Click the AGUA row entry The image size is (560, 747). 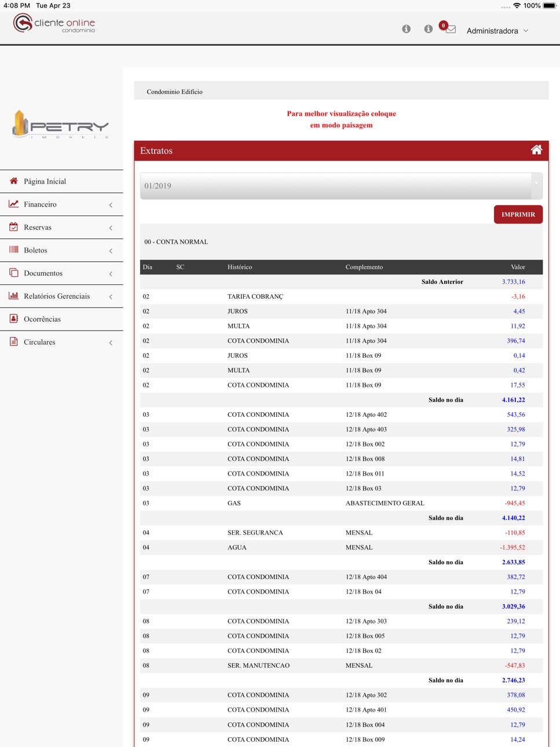coord(237,547)
